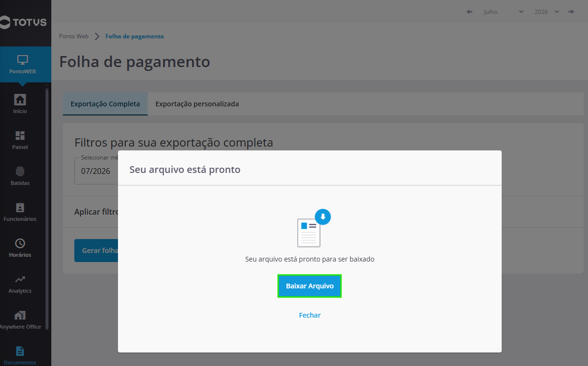Click the TOTVS logo

[24, 22]
